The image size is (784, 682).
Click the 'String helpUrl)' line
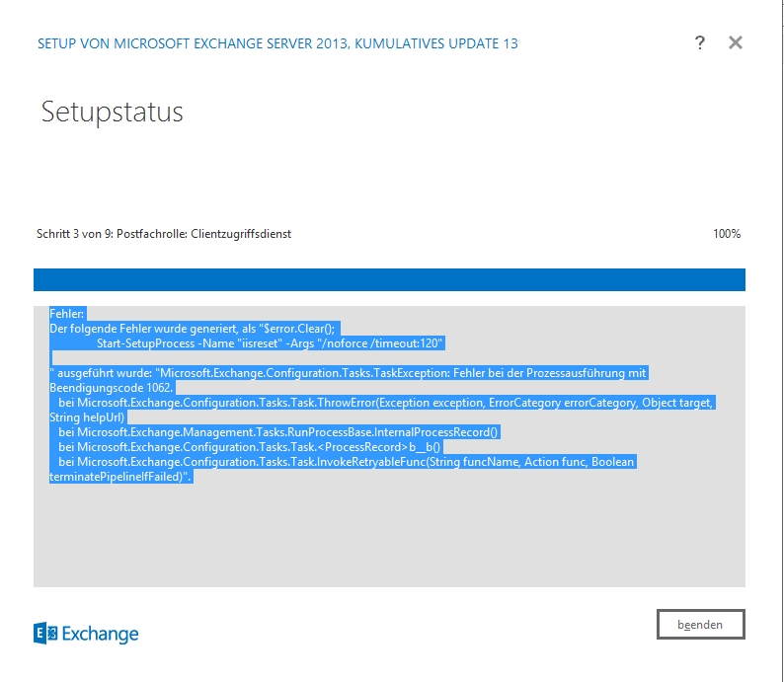pyautogui.click(x=87, y=417)
